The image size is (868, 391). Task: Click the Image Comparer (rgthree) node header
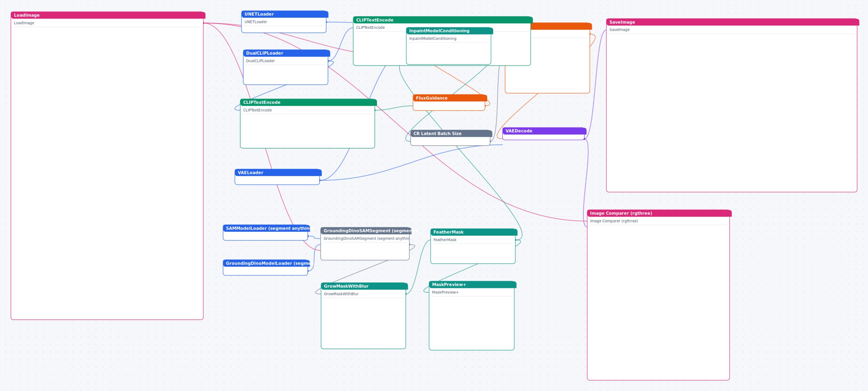tap(659, 213)
